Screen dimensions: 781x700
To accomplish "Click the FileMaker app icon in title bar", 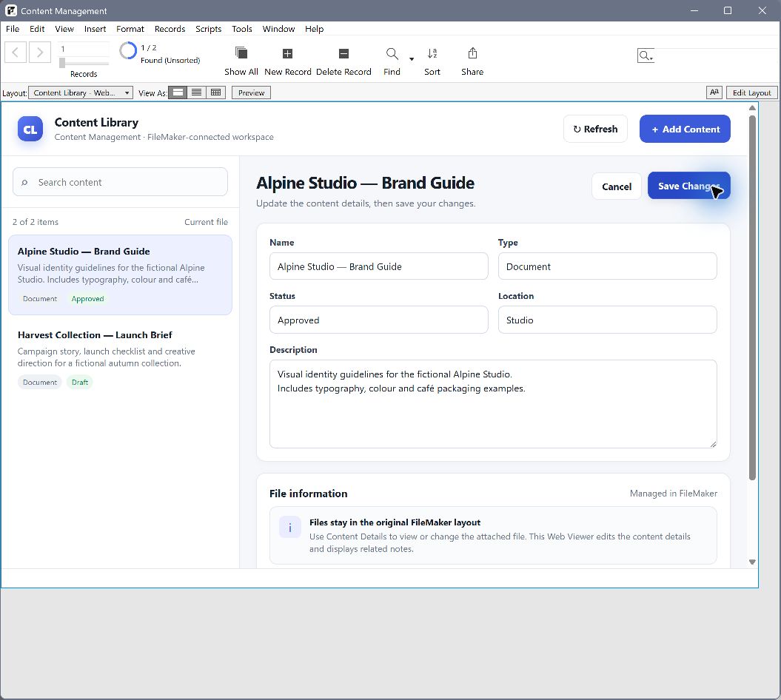I will [x=11, y=10].
